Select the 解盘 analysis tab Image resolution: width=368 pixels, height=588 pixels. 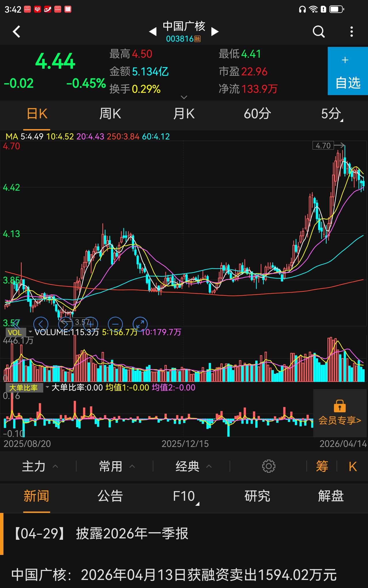(x=331, y=496)
